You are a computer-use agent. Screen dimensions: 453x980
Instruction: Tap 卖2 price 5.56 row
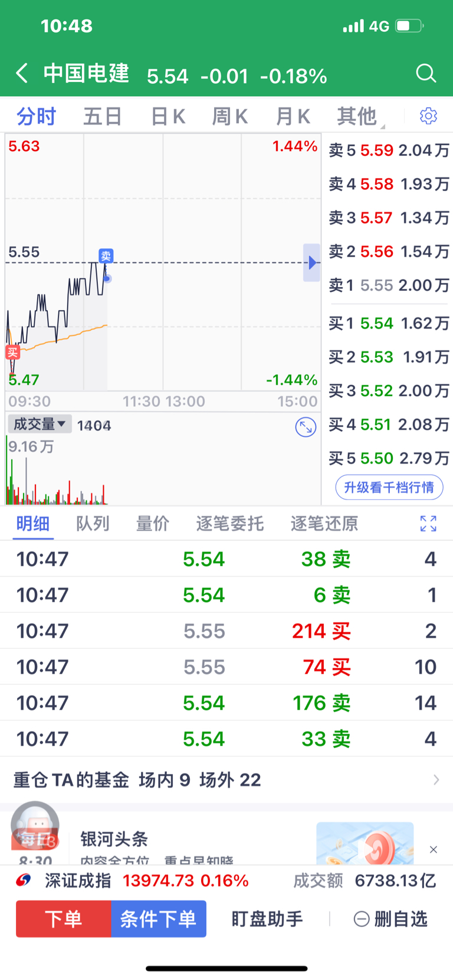click(389, 251)
